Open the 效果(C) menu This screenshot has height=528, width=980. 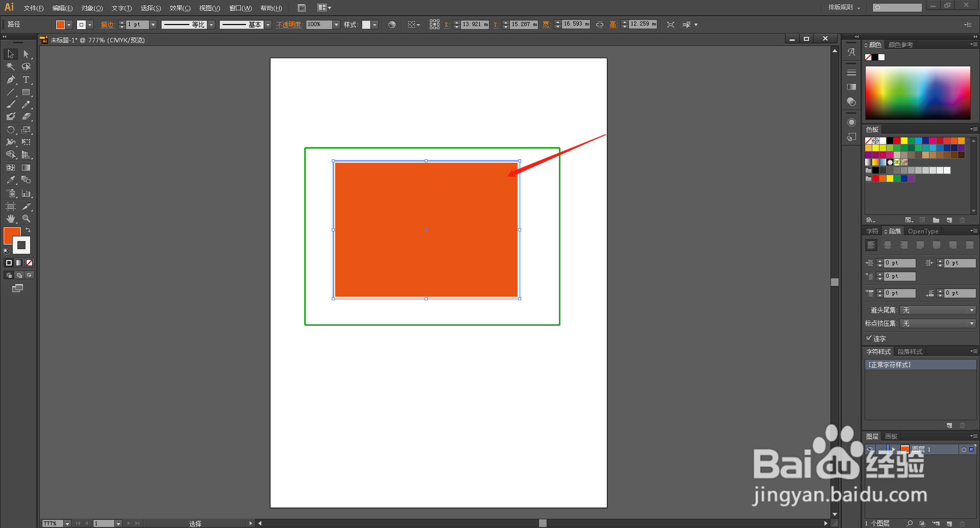(180, 8)
